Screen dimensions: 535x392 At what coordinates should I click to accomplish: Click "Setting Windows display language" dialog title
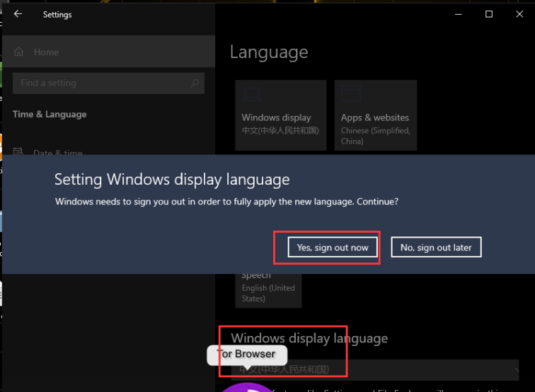(x=172, y=180)
